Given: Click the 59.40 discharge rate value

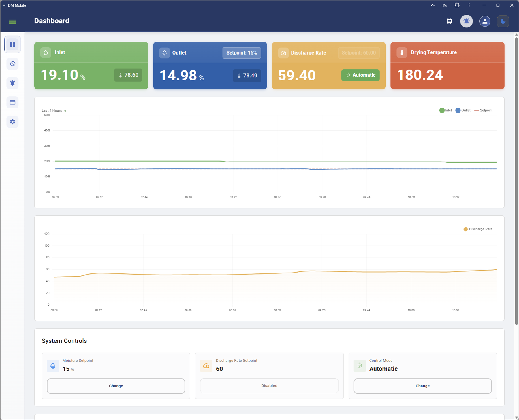Looking at the screenshot, I should [297, 75].
